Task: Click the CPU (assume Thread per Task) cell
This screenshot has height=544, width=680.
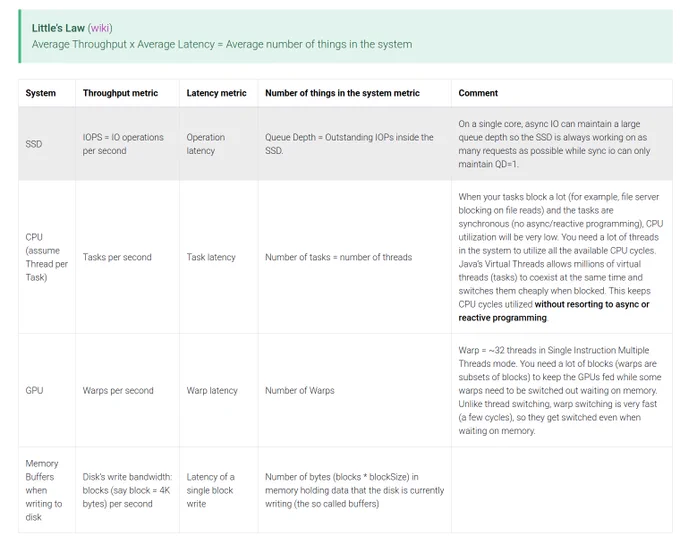Action: tap(46, 257)
